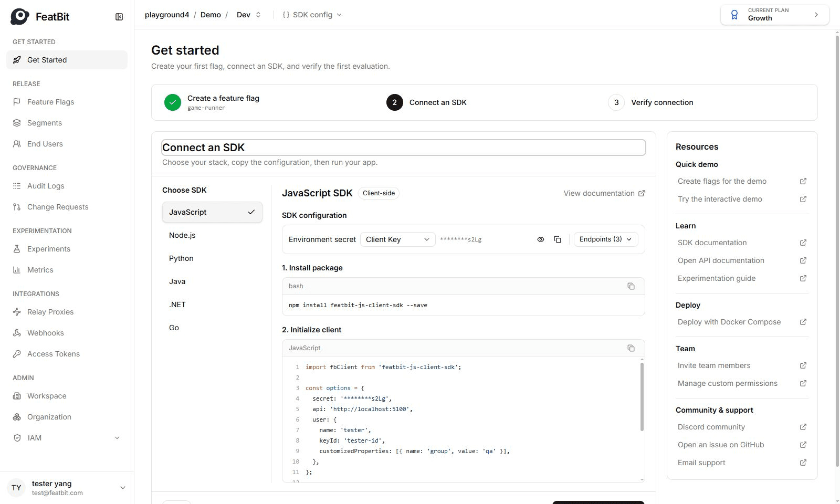Select the JavaScript SDK option
This screenshot has height=504, width=840.
click(x=212, y=212)
